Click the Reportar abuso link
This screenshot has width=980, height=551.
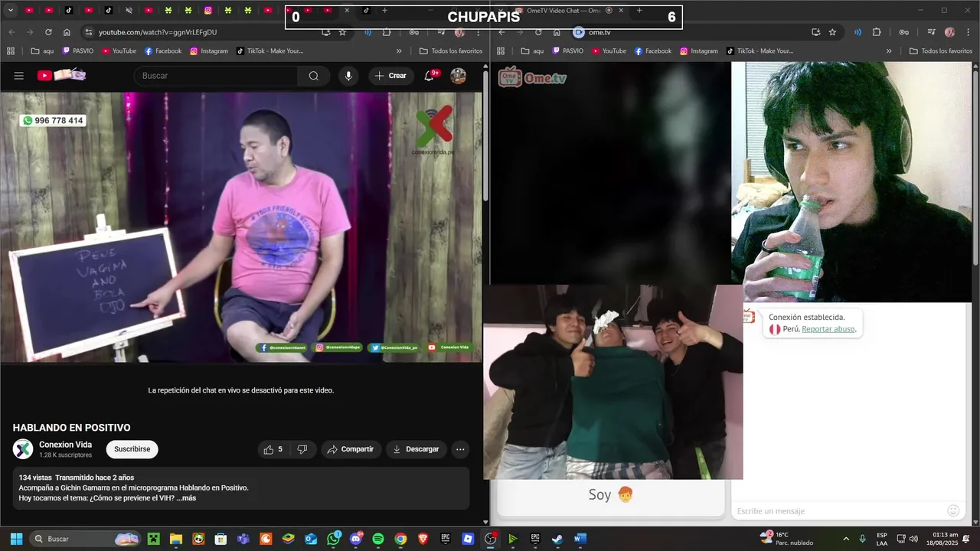tap(828, 329)
